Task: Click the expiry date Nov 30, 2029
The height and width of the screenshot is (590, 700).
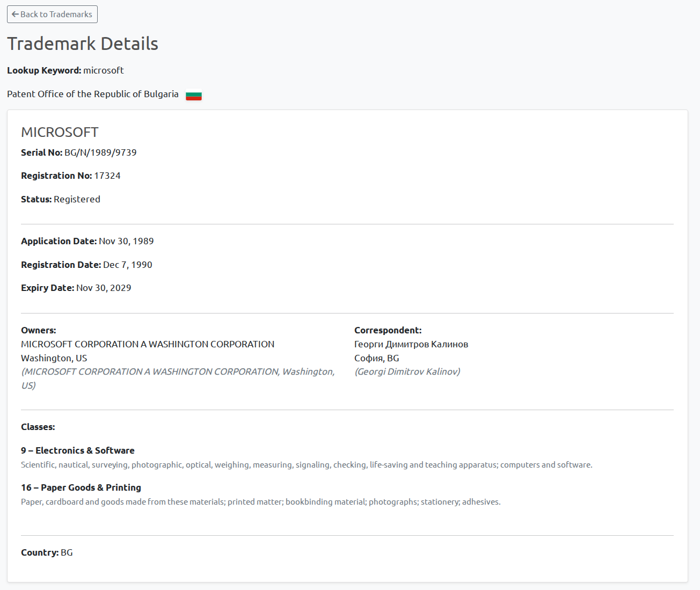Action: point(104,288)
